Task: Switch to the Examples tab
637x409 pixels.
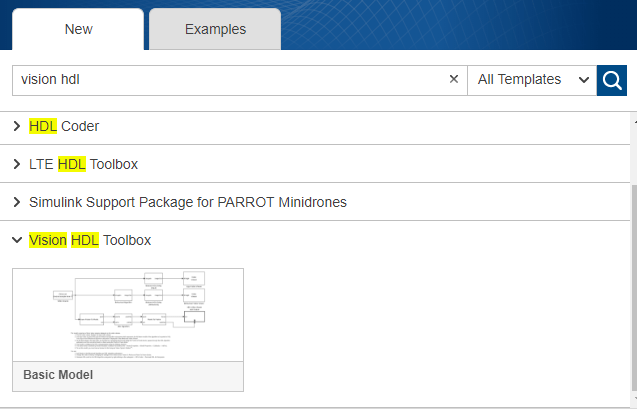Action: click(215, 29)
